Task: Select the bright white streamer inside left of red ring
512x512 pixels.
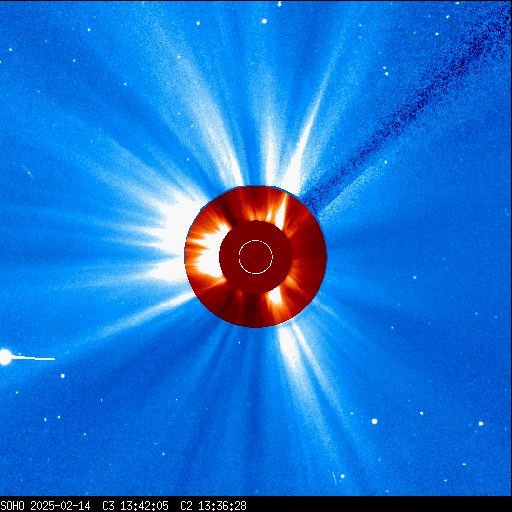Action: [x=209, y=253]
